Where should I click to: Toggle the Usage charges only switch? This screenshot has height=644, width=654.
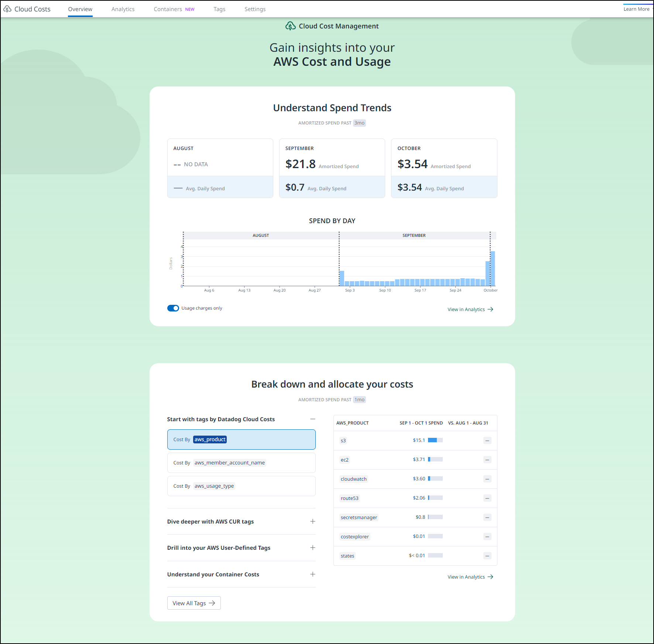[173, 308]
